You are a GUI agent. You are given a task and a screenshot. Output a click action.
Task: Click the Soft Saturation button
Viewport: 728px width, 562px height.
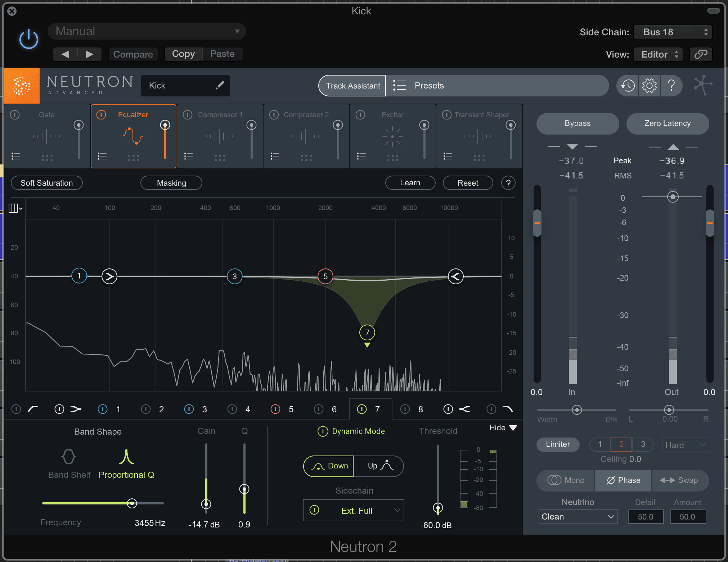click(47, 183)
